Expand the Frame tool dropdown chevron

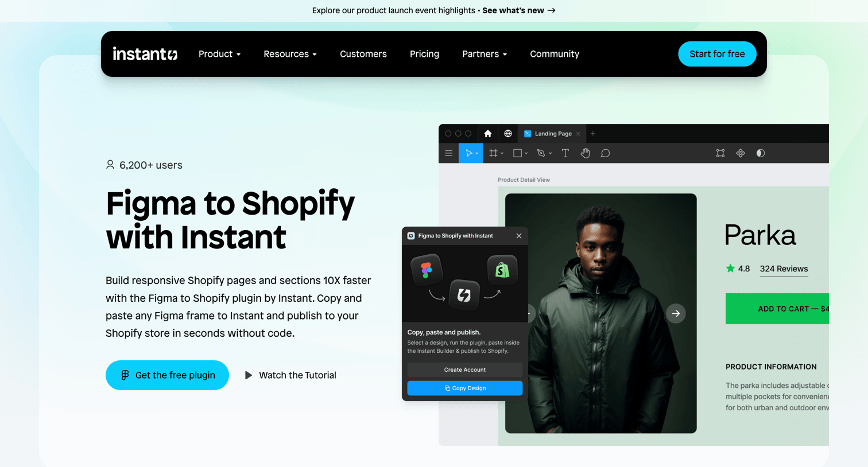(502, 153)
